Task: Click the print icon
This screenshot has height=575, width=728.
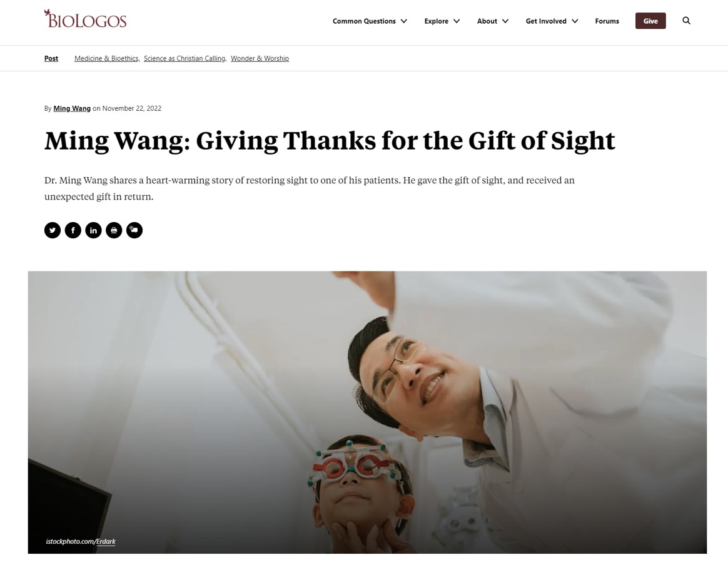Action: pyautogui.click(x=114, y=230)
